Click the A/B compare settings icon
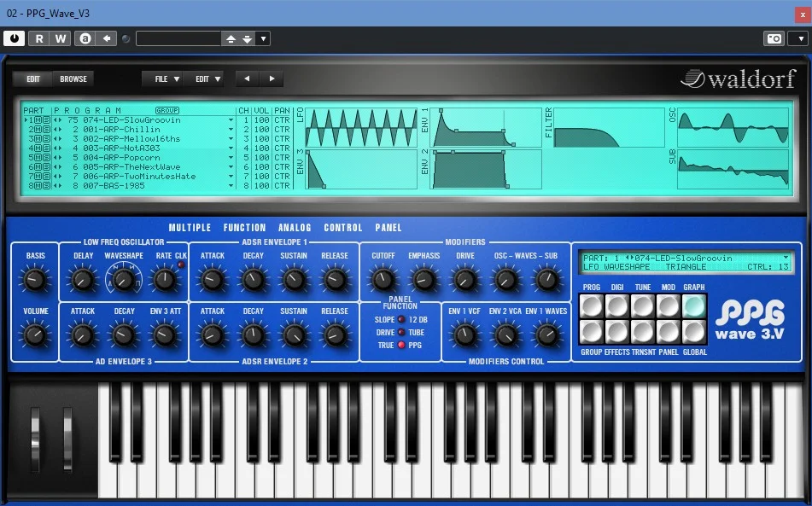 click(x=85, y=38)
